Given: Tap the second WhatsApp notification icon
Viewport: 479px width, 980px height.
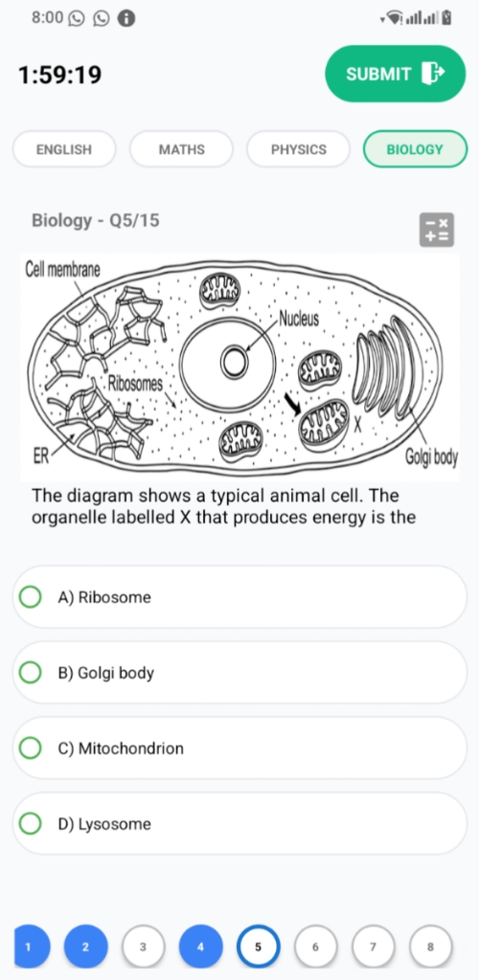Looking at the screenshot, I should tap(101, 19).
